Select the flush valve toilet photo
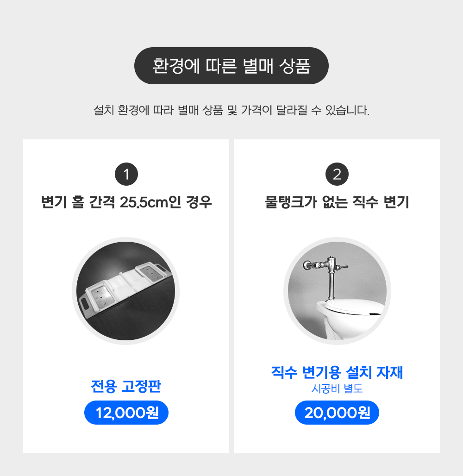 [337, 291]
